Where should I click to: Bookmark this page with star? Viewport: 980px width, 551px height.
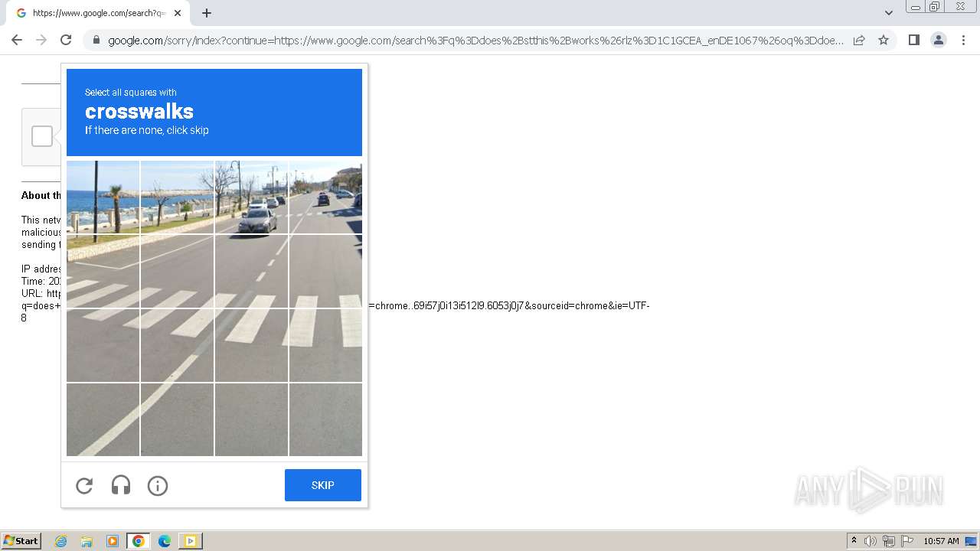(x=884, y=40)
